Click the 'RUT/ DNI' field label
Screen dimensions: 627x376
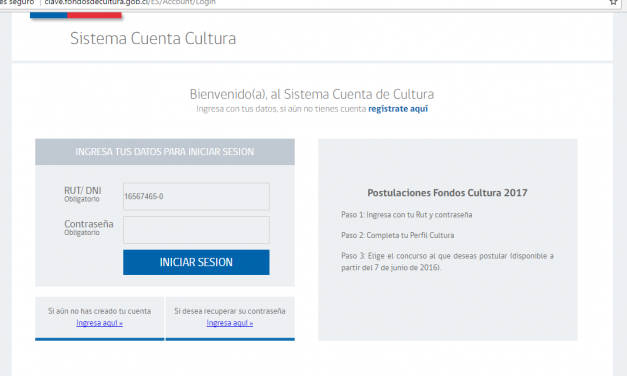83,190
